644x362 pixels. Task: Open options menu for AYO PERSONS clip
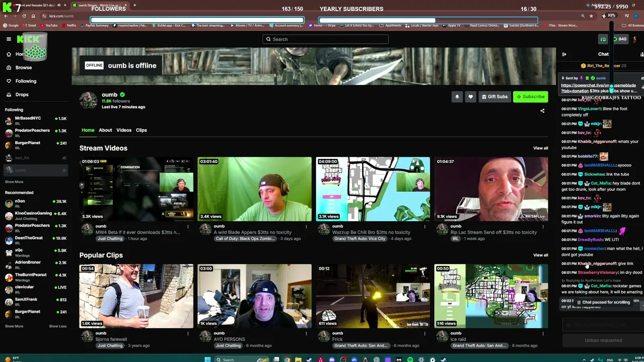[x=306, y=333]
